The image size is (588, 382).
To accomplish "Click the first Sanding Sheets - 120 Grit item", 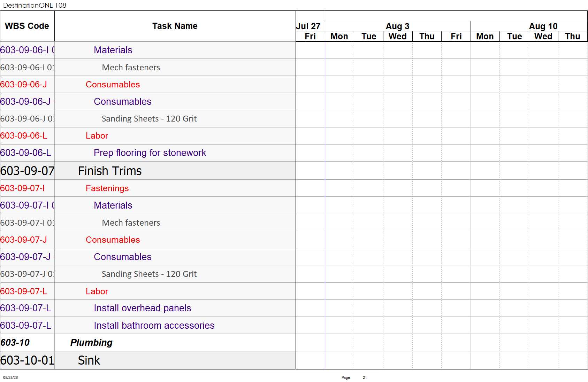I will pyautogui.click(x=149, y=119).
